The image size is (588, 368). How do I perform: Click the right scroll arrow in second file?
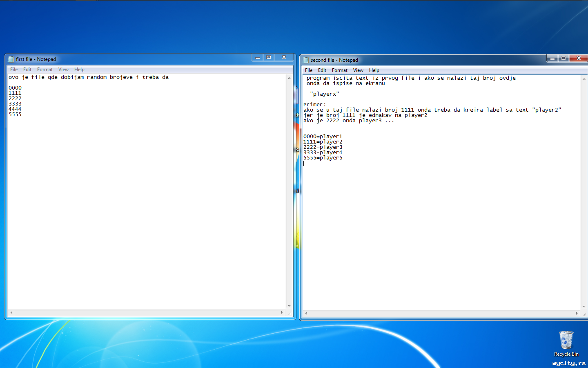577,314
